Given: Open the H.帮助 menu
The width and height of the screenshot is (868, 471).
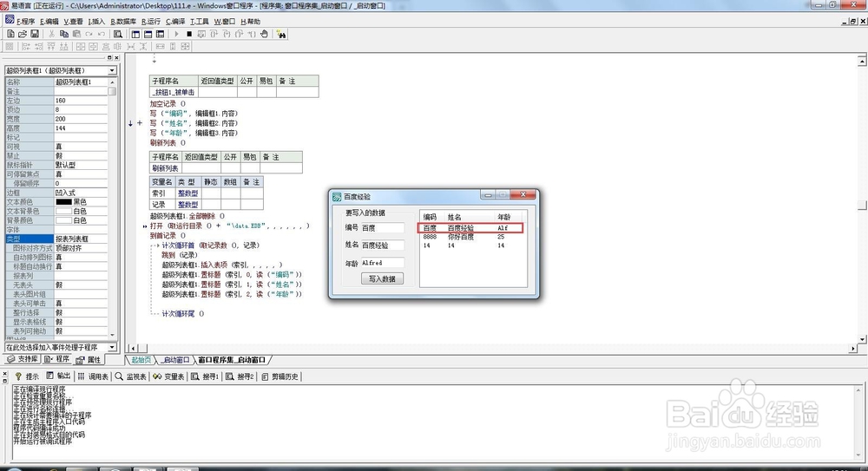Looking at the screenshot, I should [x=250, y=22].
